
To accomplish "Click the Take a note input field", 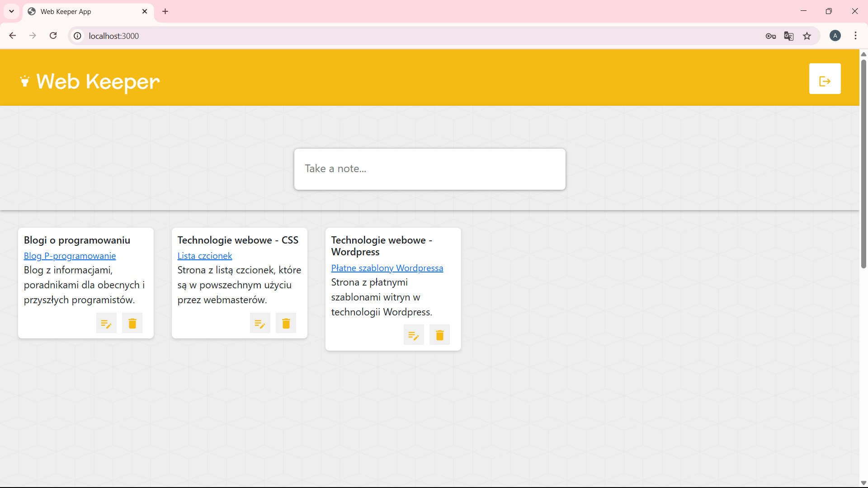I will point(429,169).
